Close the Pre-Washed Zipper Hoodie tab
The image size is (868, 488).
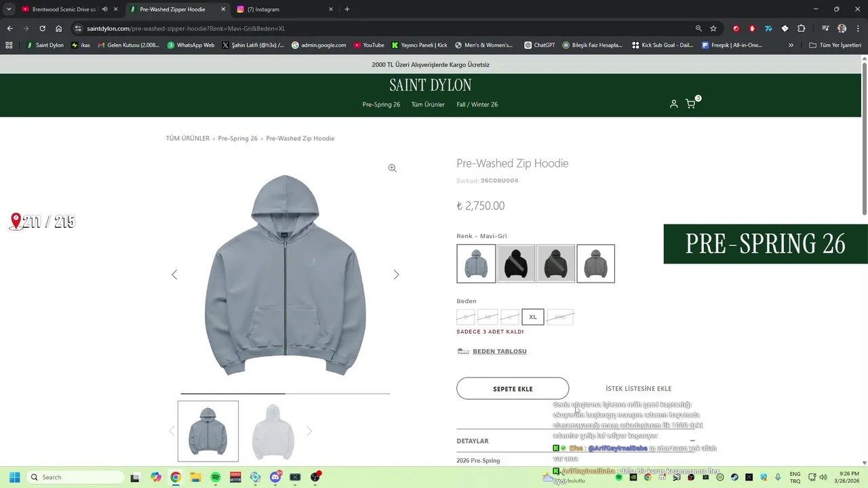point(223,9)
